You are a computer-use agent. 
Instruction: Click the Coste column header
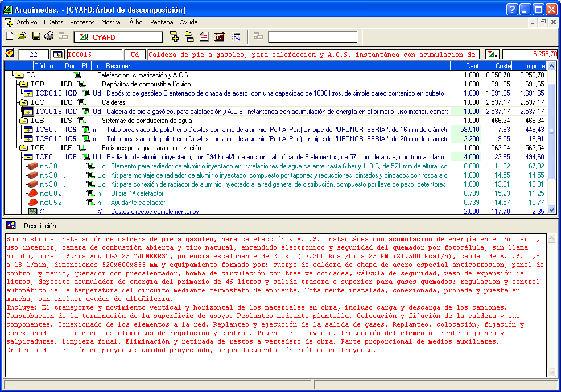click(497, 66)
